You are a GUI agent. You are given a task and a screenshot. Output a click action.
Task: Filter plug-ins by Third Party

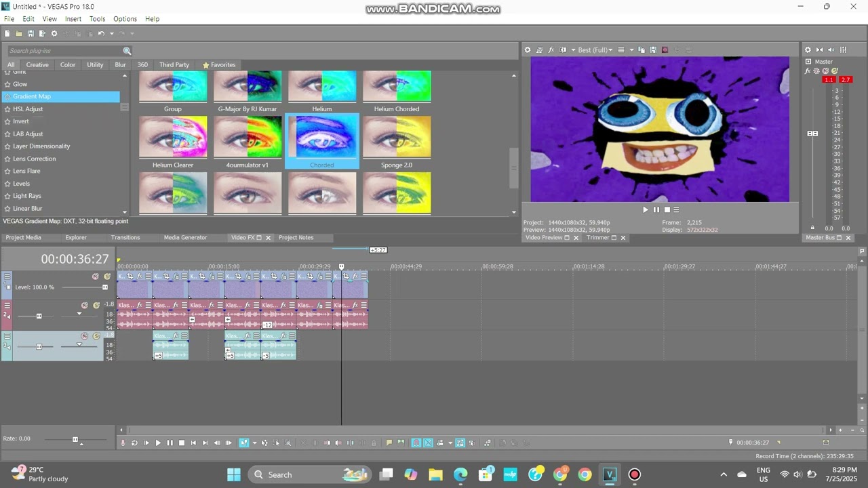pos(174,65)
